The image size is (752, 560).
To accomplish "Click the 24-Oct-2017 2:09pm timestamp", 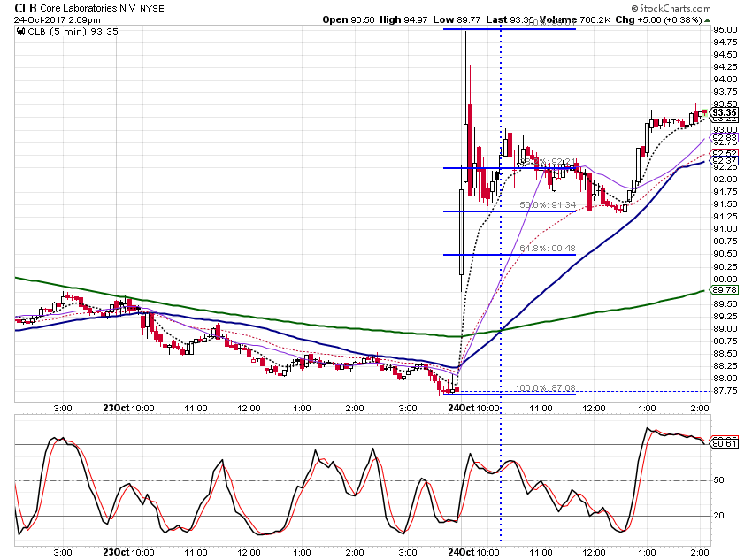I will [x=58, y=20].
